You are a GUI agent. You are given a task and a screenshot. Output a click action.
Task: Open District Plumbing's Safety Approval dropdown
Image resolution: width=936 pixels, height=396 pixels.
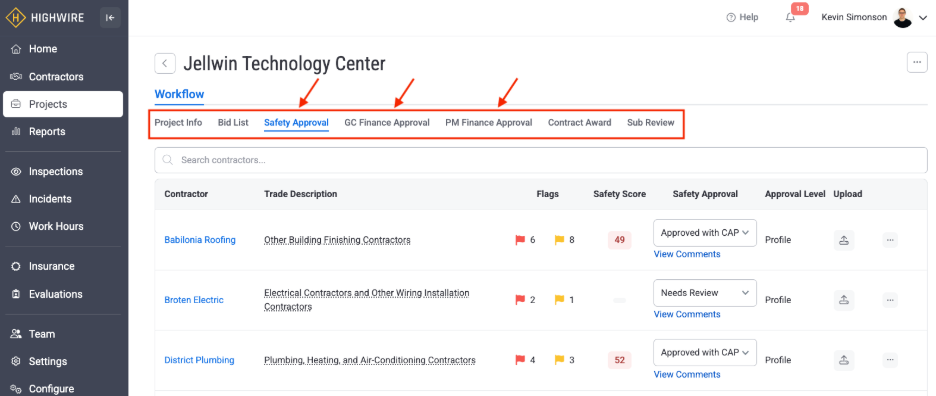click(705, 352)
